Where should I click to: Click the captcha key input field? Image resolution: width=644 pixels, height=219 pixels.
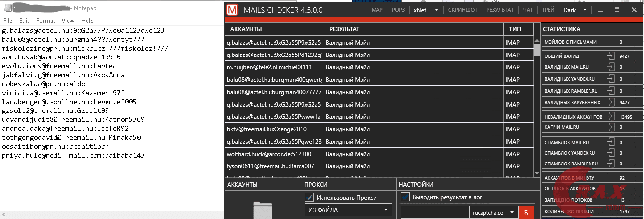coord(434,212)
